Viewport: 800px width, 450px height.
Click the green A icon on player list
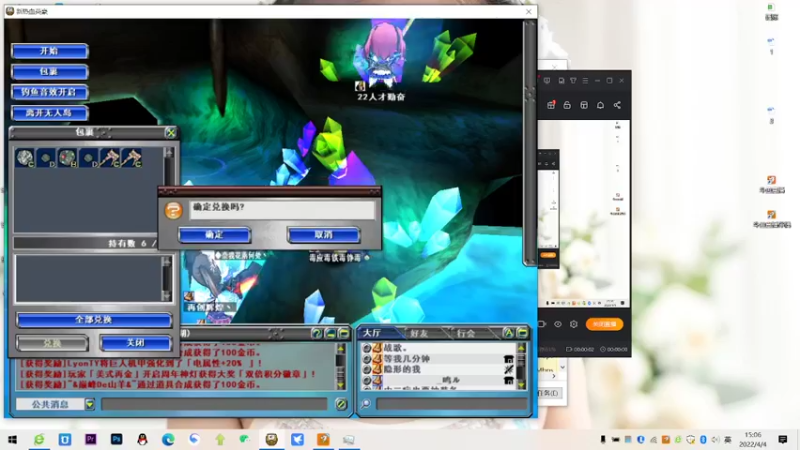tap(509, 333)
